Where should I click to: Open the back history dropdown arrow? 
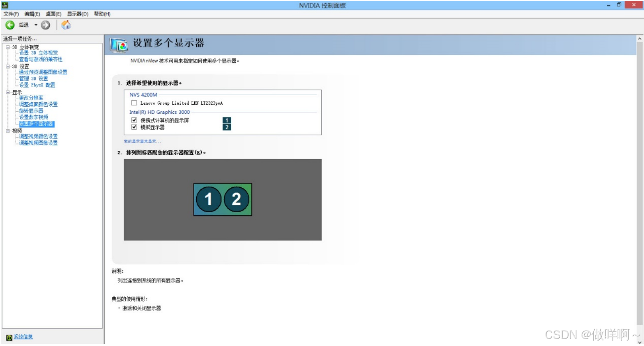tap(36, 25)
